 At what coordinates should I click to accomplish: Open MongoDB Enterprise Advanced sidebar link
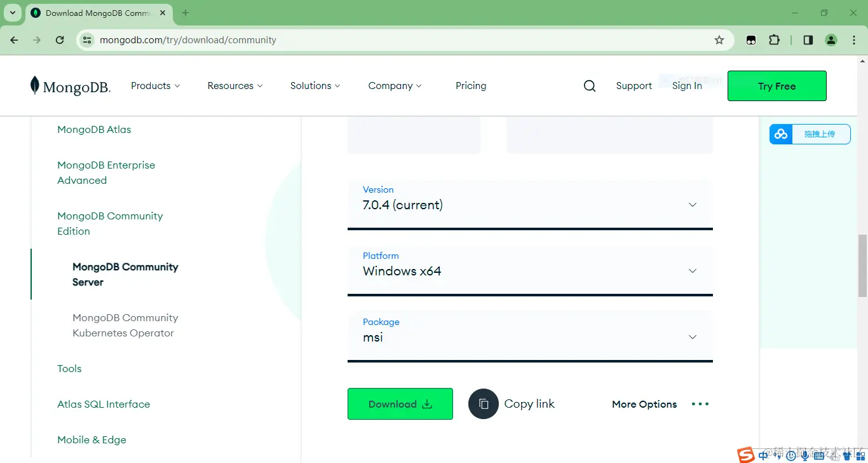click(106, 172)
